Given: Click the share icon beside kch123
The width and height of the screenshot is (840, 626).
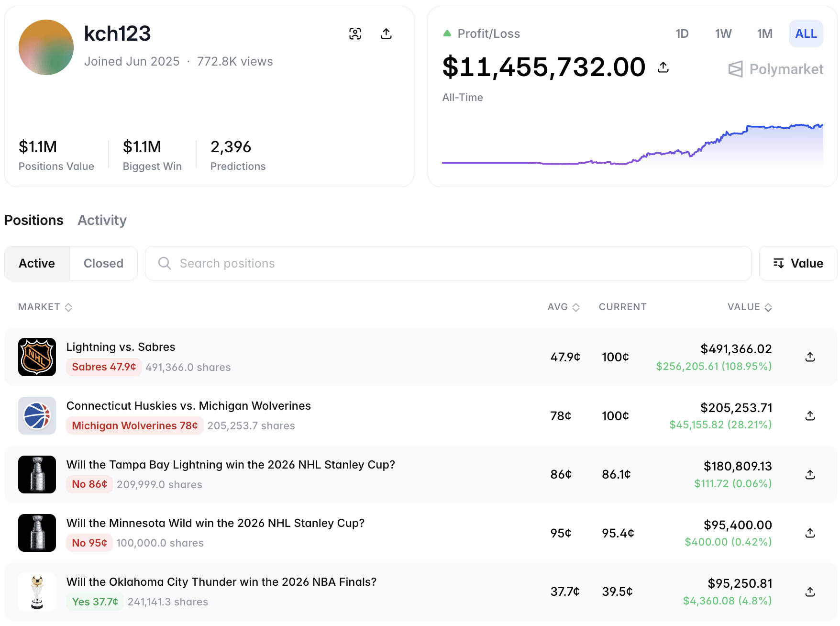Looking at the screenshot, I should [x=386, y=34].
